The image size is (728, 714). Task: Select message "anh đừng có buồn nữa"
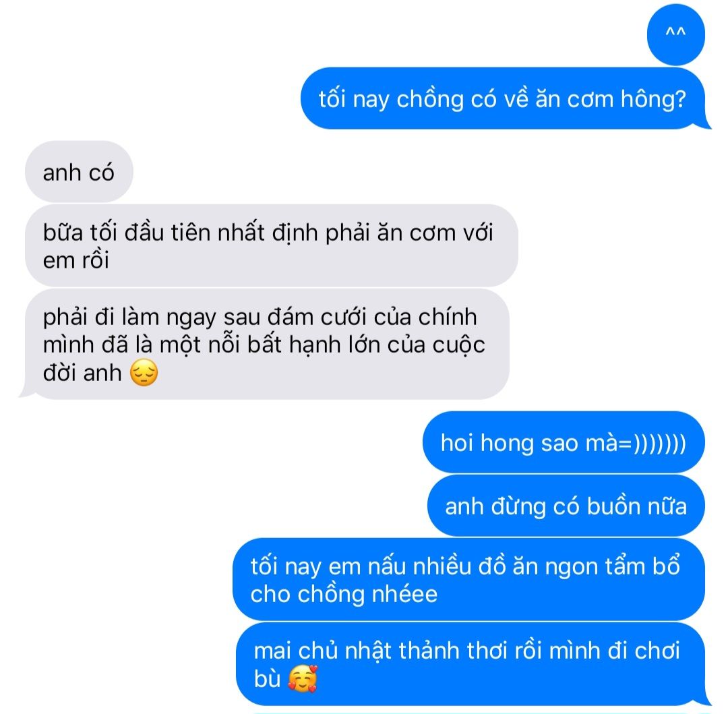566,506
